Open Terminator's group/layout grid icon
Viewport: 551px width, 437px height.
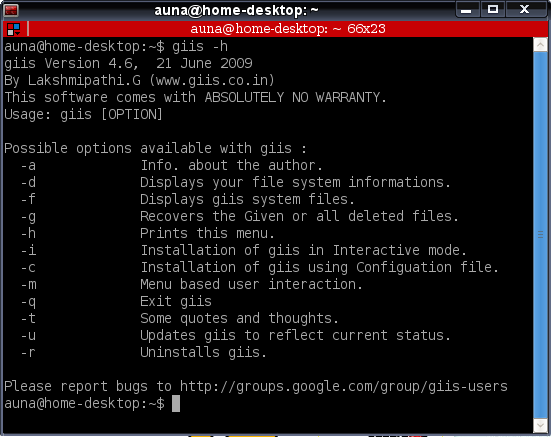click(x=14, y=29)
